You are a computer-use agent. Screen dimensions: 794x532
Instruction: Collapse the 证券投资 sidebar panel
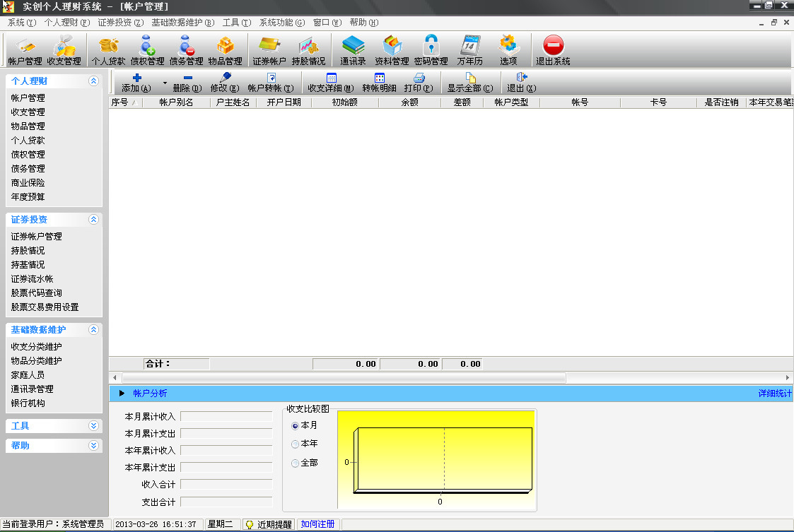pyautogui.click(x=93, y=219)
